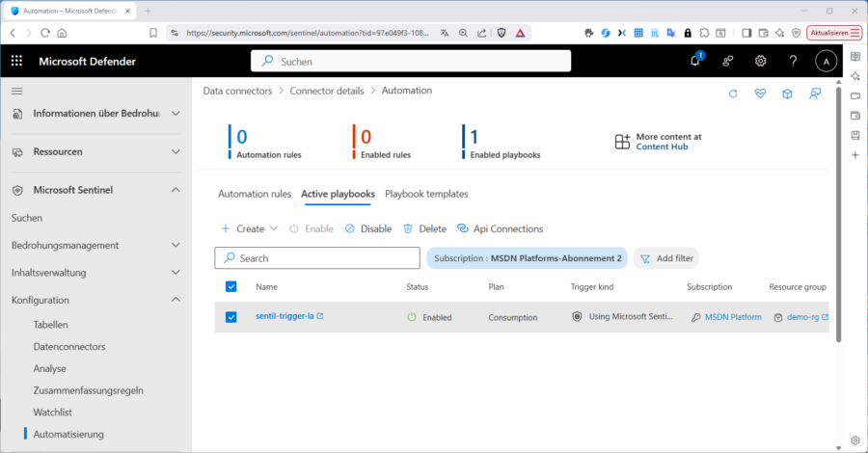868x453 pixels.
Task: Open Defender settings gear
Action: click(761, 62)
